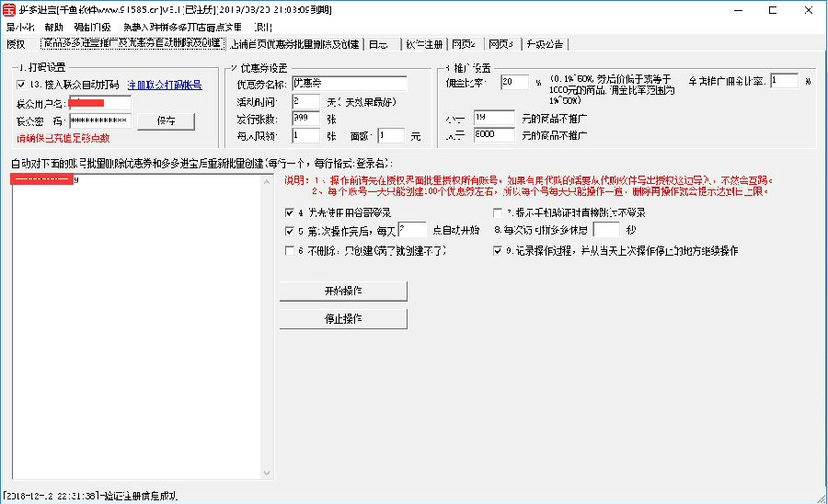Click the 开始操作 button
Viewport: 828px width, 504px height.
[x=343, y=291]
